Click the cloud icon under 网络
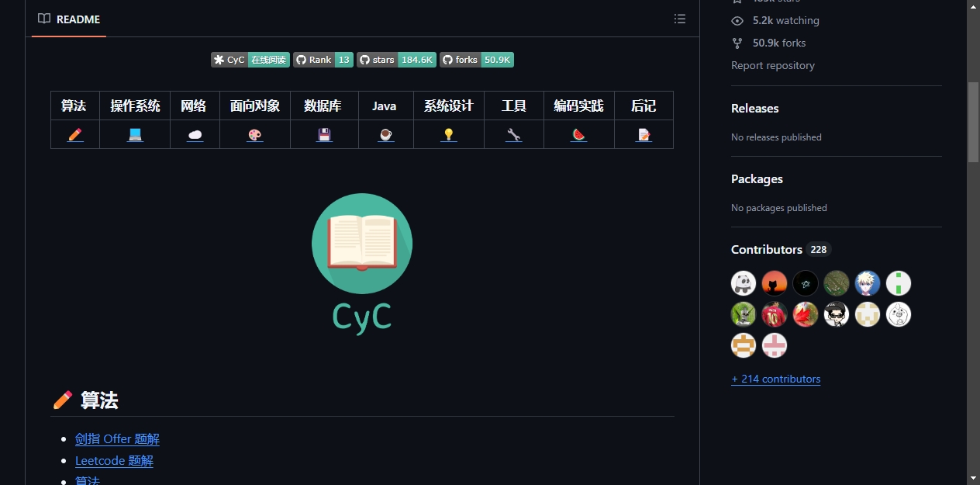The image size is (980, 485). pyautogui.click(x=195, y=134)
